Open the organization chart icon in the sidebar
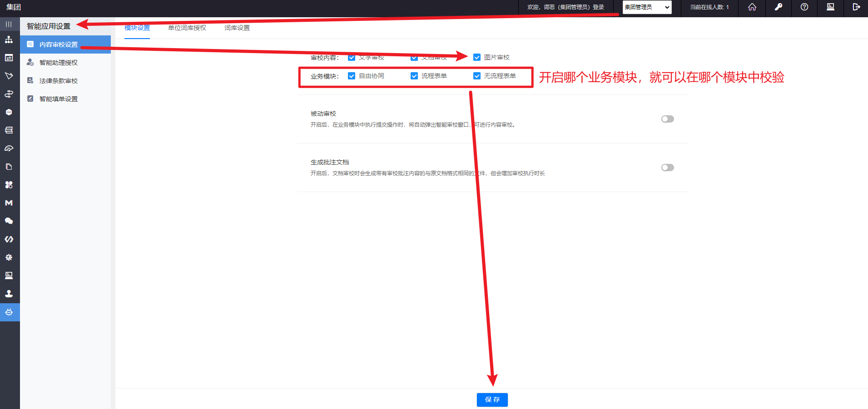The height and width of the screenshot is (409, 868). click(x=9, y=40)
